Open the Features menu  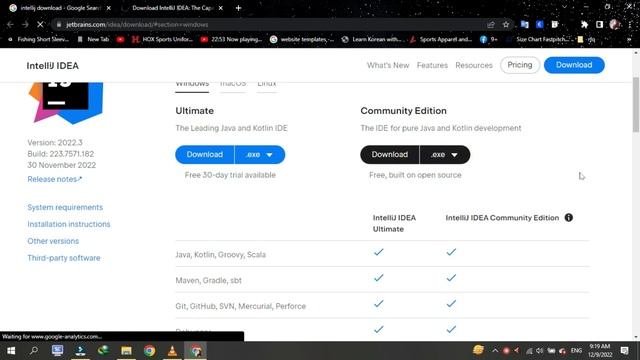pos(432,65)
